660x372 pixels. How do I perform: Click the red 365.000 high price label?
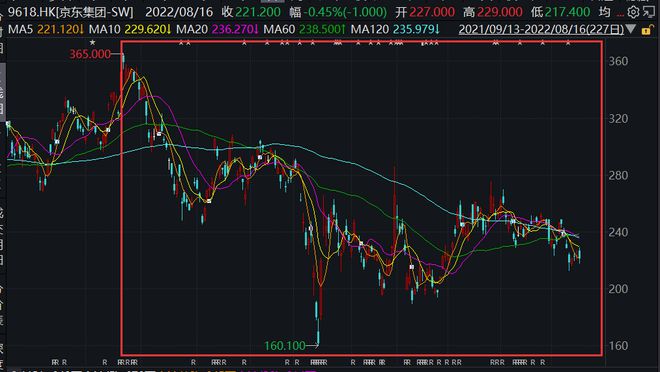[x=90, y=54]
